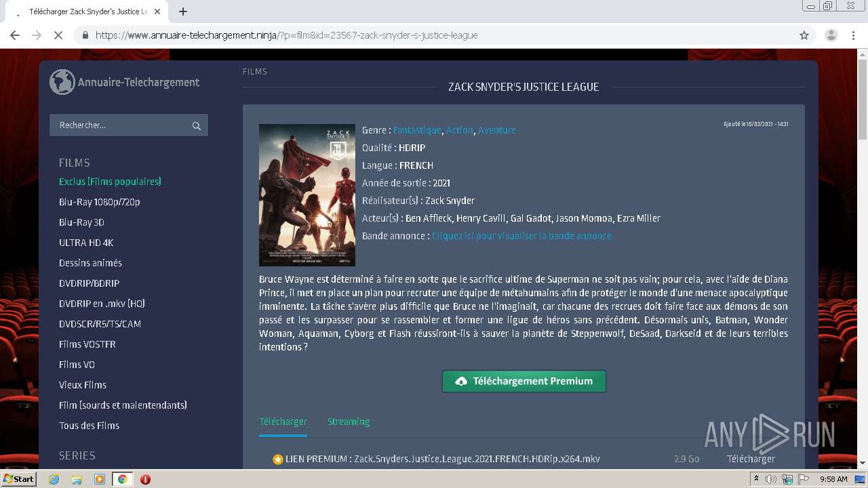868x488 pixels.
Task: Click the FILMS sidebar heading
Action: (x=75, y=163)
